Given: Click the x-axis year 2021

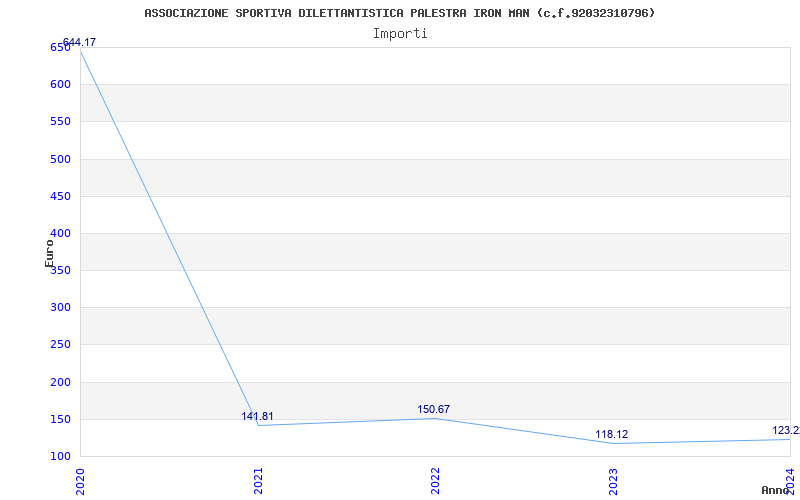Looking at the screenshot, I should (258, 481).
